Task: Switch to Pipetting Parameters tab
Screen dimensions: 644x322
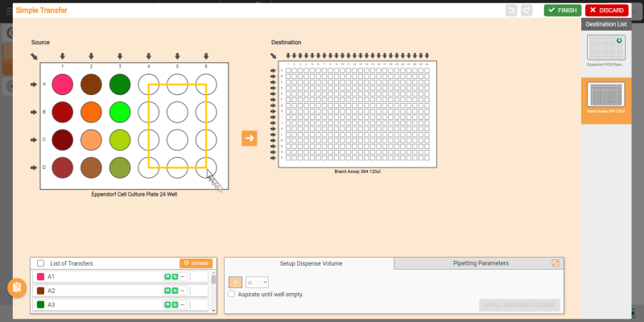Action: (481, 263)
